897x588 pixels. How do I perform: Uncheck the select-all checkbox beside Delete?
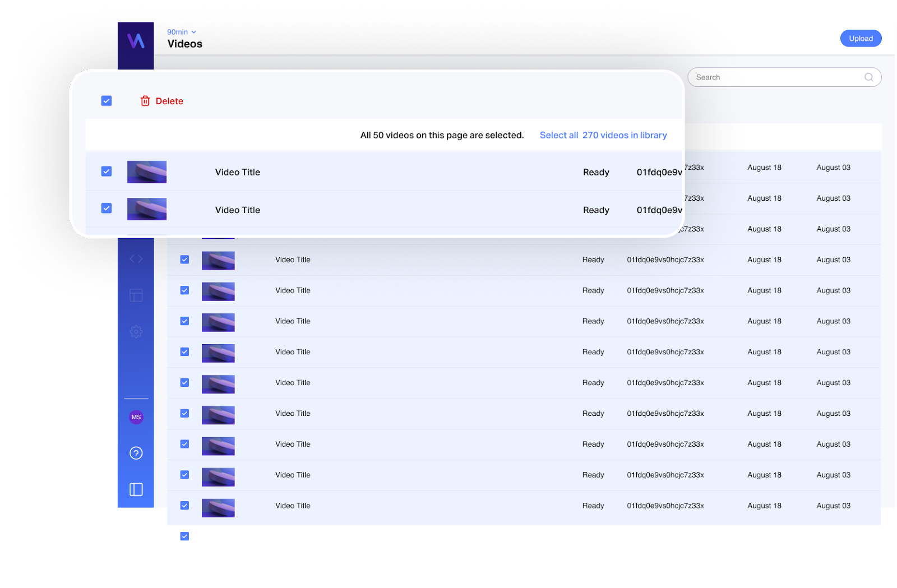point(107,101)
